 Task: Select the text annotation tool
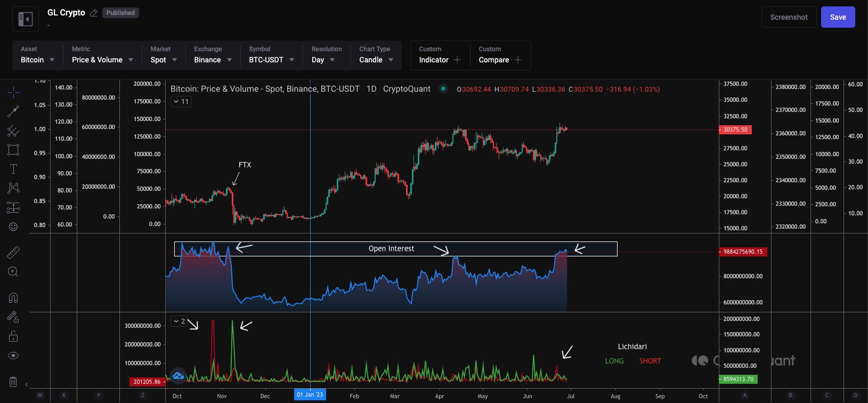pyautogui.click(x=13, y=169)
